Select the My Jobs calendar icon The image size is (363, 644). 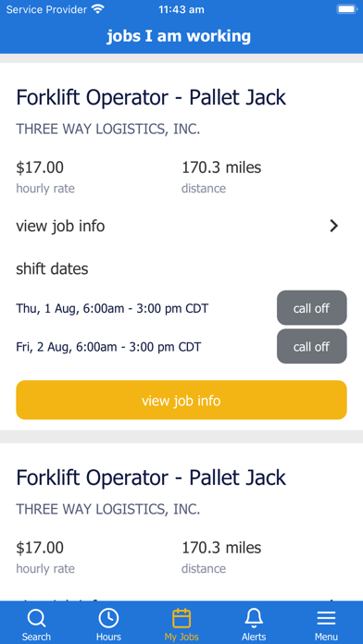click(x=181, y=618)
